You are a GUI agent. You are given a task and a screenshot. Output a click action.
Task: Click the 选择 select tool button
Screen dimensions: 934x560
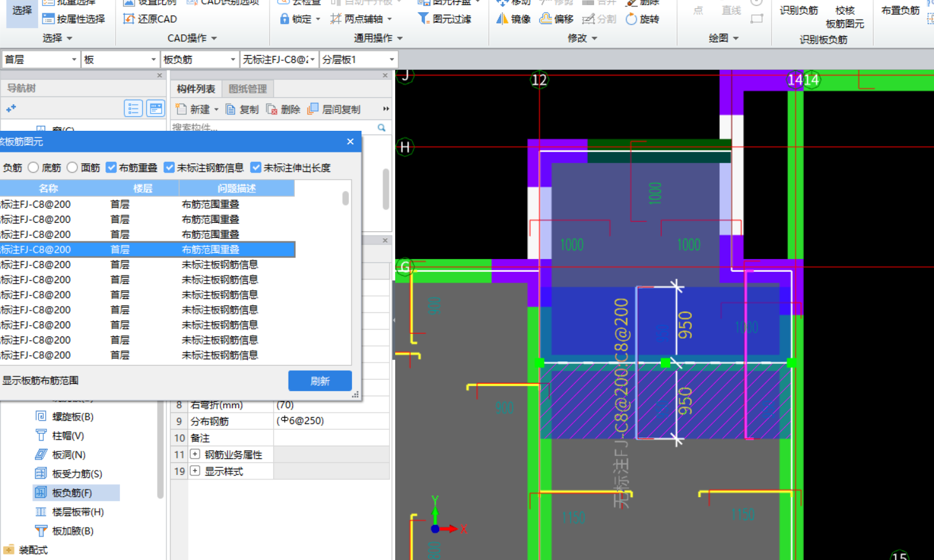(22, 11)
